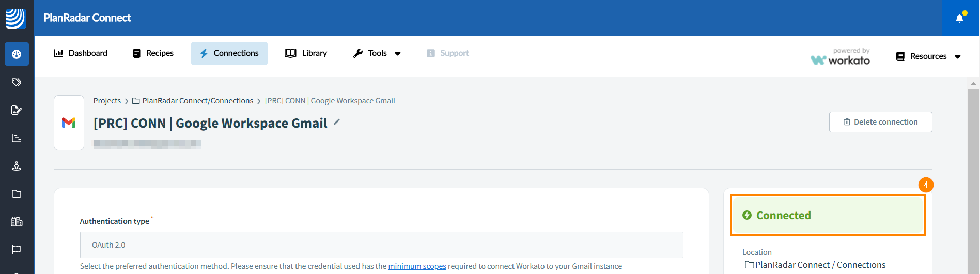Select the Connections tab
This screenshot has height=274, width=980.
(229, 53)
